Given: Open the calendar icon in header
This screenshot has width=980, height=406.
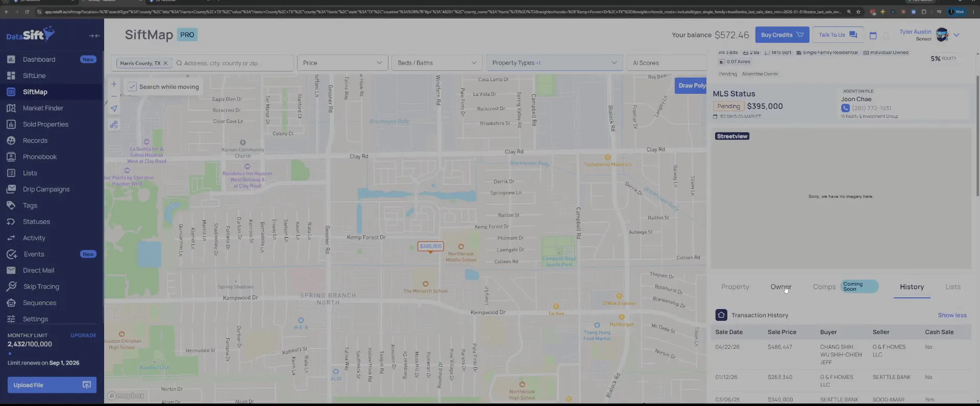Looking at the screenshot, I should pos(873,35).
